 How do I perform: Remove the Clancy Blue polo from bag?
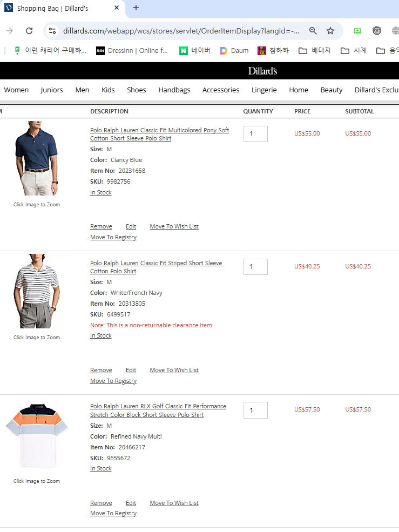[x=101, y=226]
